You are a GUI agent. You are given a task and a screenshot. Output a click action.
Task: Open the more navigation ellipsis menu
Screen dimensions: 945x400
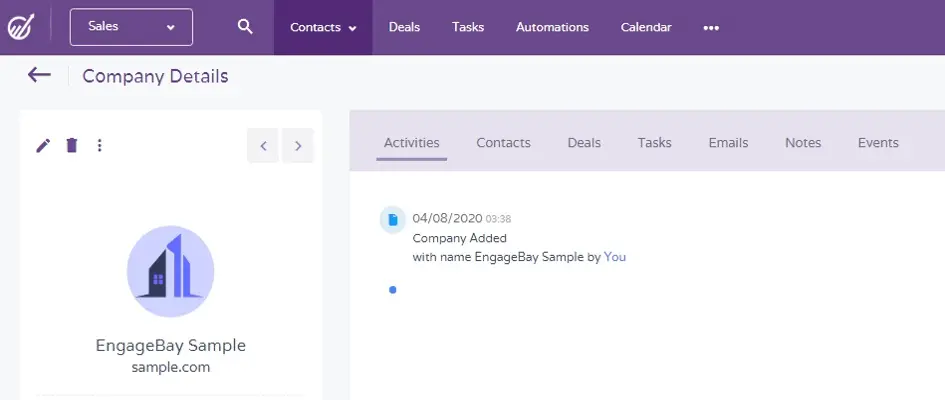click(x=711, y=28)
